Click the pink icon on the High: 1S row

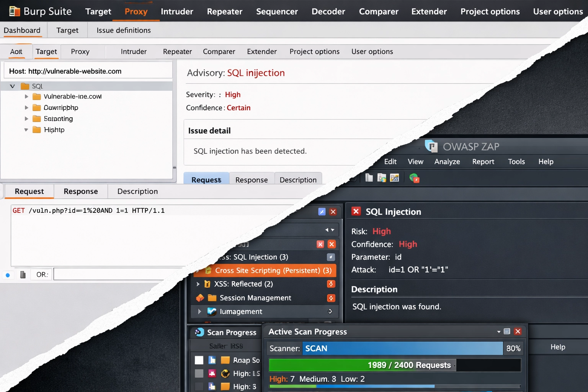(212, 373)
